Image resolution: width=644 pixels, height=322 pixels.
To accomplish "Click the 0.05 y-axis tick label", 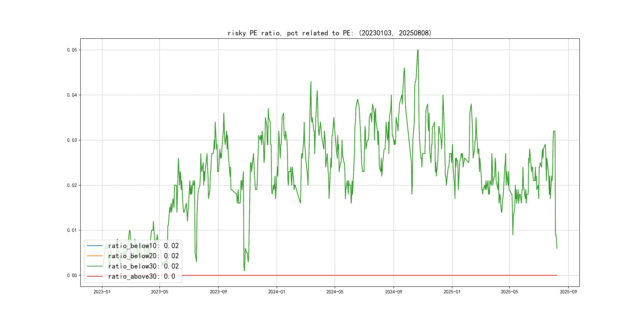I will [x=72, y=50].
